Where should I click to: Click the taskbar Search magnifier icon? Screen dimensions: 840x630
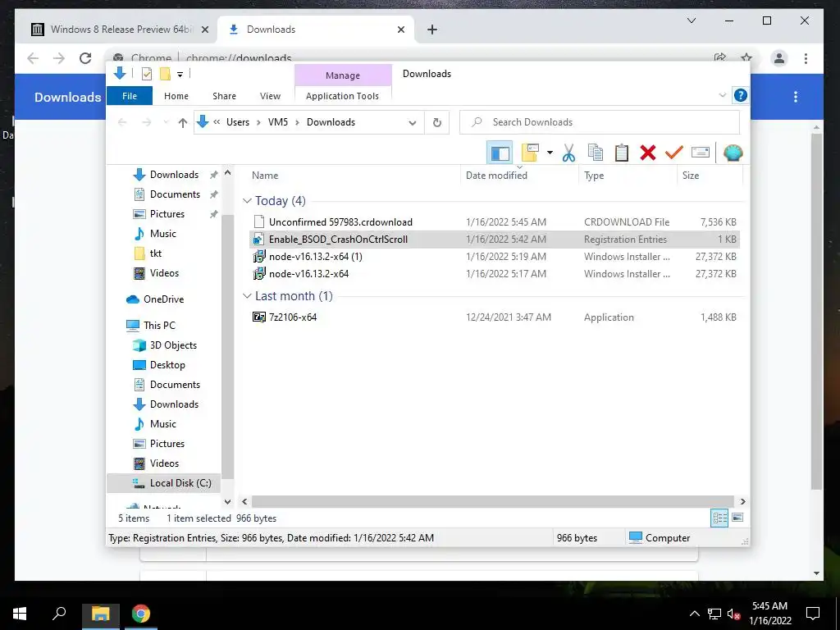tap(59, 614)
